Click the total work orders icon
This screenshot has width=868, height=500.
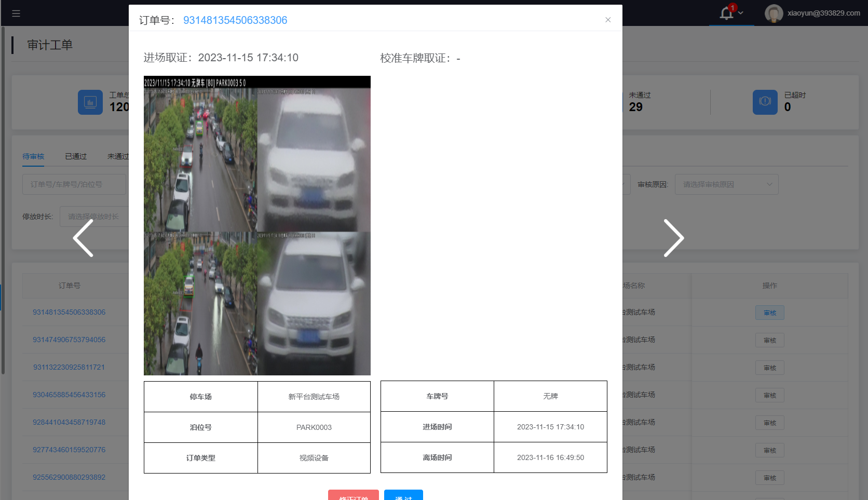click(x=90, y=102)
